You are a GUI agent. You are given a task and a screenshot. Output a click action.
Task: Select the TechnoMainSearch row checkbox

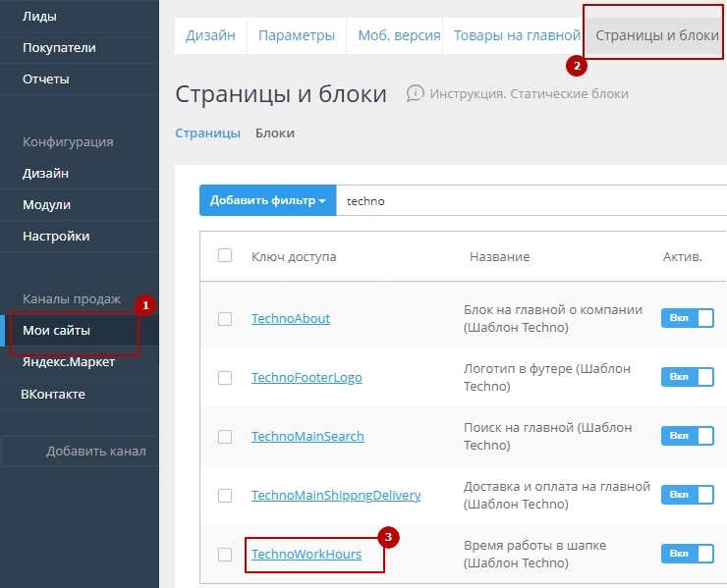click(x=225, y=436)
